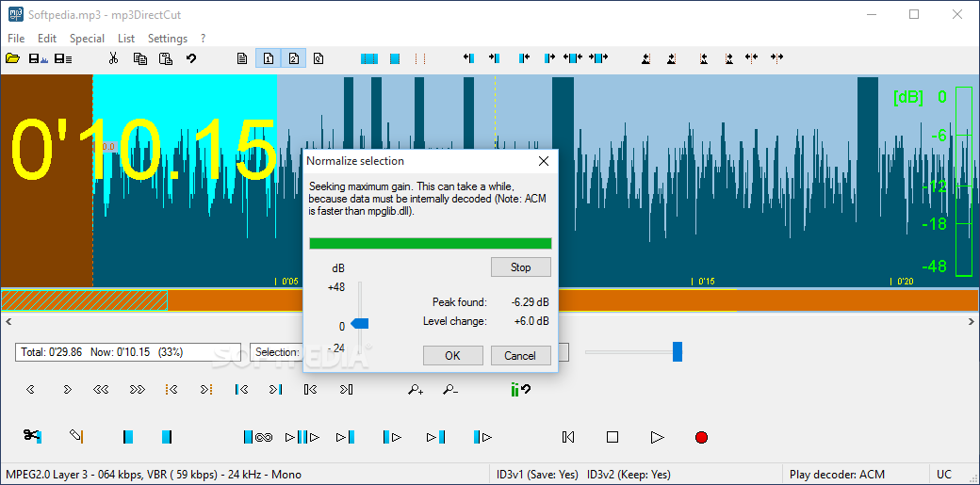Click zoom out magnifier icon
The height and width of the screenshot is (485, 980).
[450, 389]
